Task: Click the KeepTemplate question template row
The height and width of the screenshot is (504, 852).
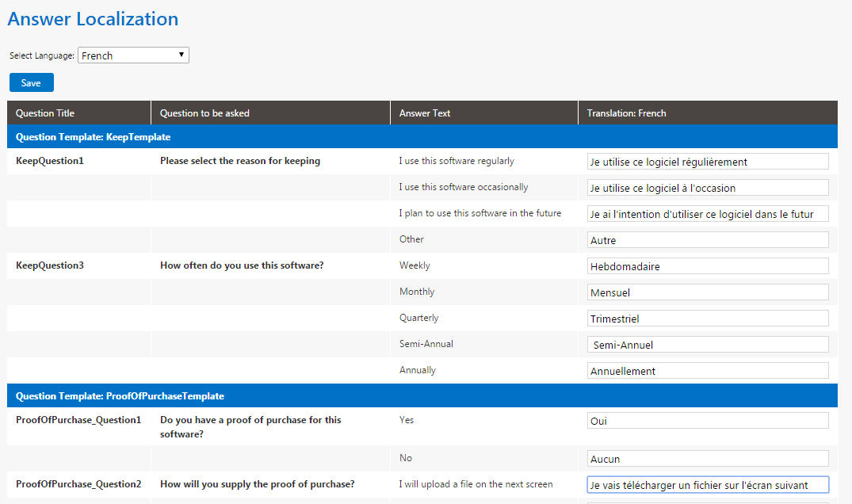Action: pos(94,137)
